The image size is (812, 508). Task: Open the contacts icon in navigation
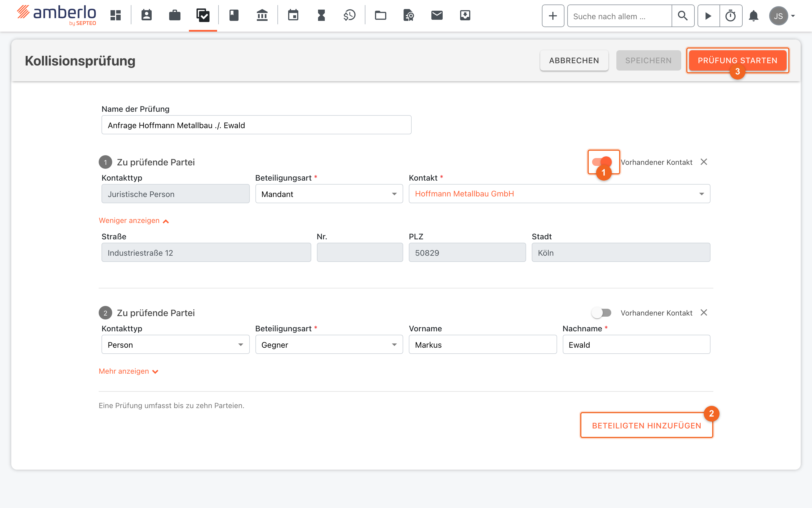coord(147,16)
